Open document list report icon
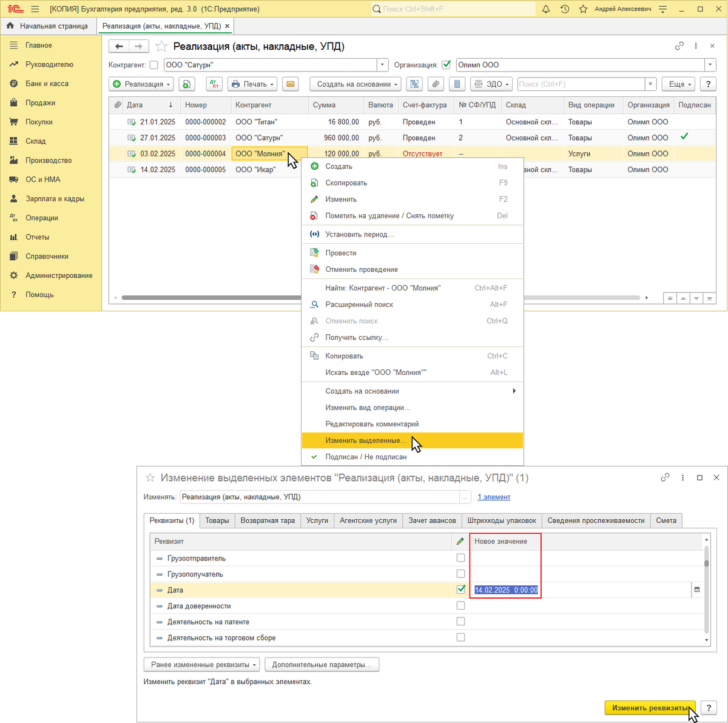728x723 pixels. pyautogui.click(x=457, y=84)
